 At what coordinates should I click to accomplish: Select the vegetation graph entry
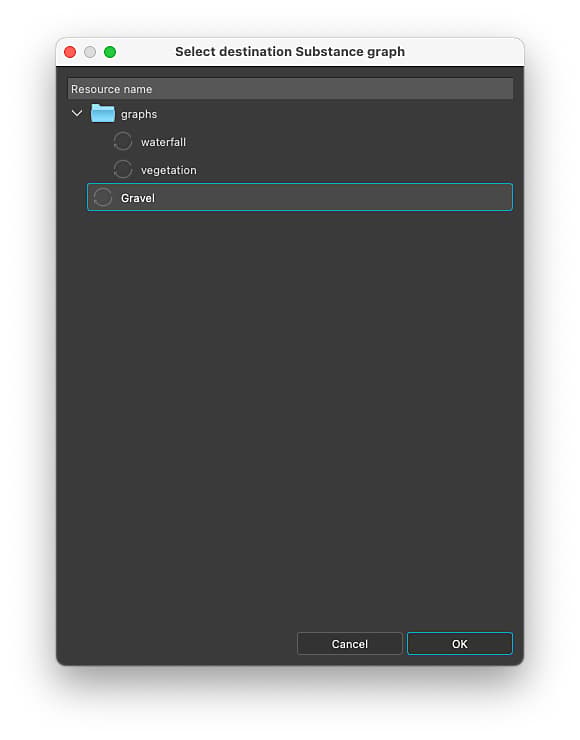tap(168, 170)
